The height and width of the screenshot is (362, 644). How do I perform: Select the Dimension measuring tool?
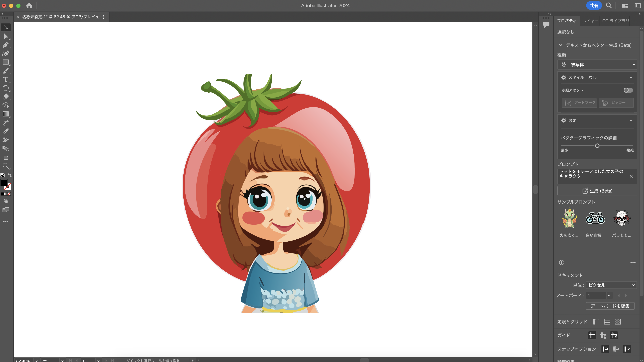(6, 123)
